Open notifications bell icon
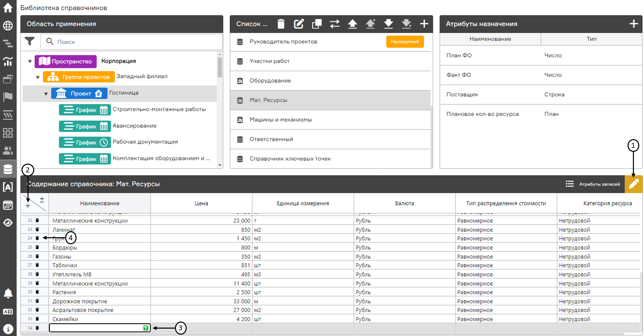The height and width of the screenshot is (336, 644). click(8, 293)
